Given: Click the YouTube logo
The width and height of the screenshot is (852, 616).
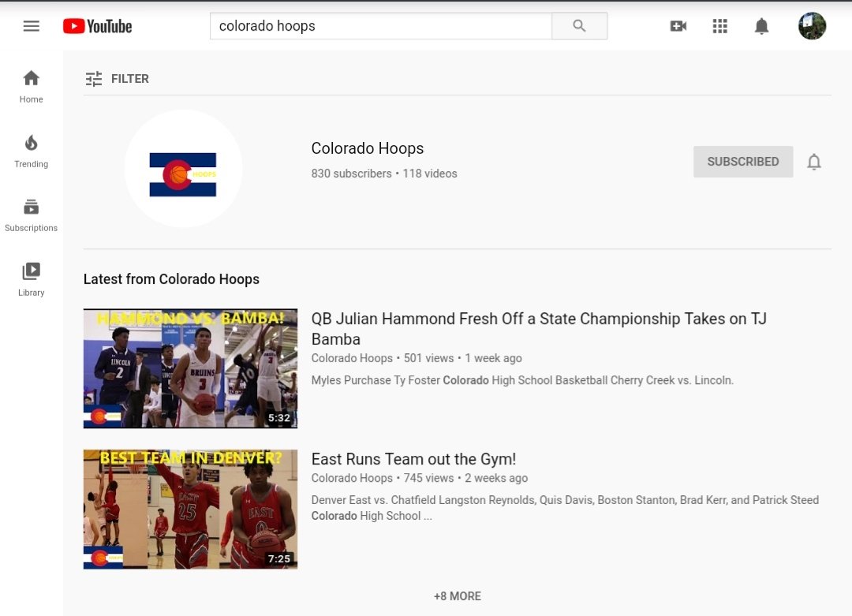Looking at the screenshot, I should pos(97,26).
